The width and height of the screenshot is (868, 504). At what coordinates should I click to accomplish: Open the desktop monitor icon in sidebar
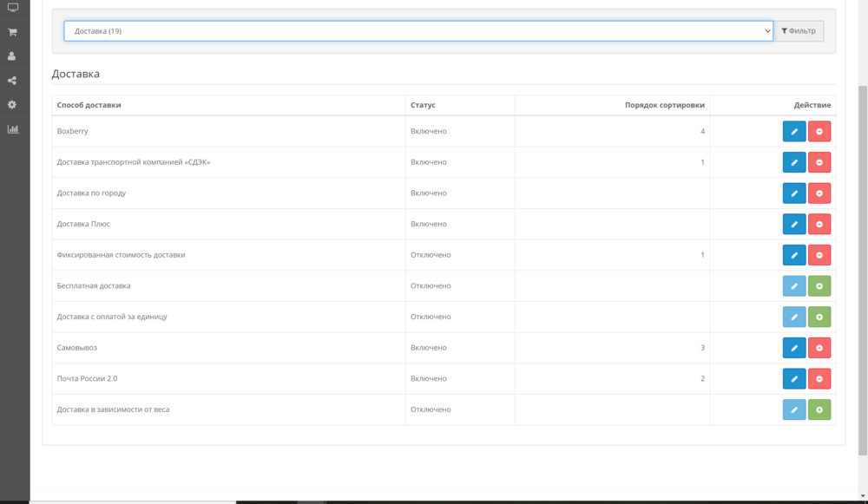12,8
